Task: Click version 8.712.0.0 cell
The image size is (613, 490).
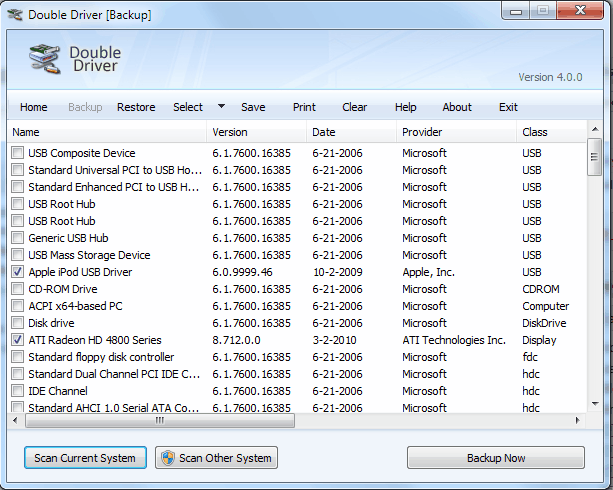Action: tap(236, 340)
